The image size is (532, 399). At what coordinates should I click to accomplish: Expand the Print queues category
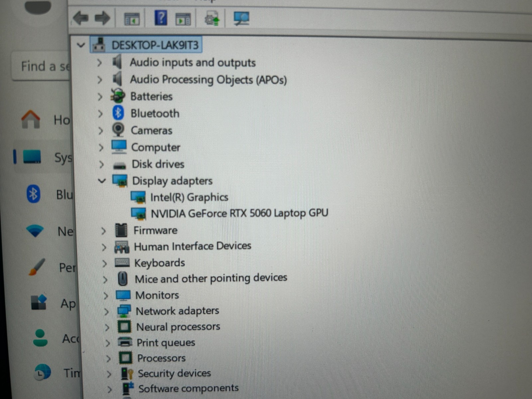[x=108, y=343]
